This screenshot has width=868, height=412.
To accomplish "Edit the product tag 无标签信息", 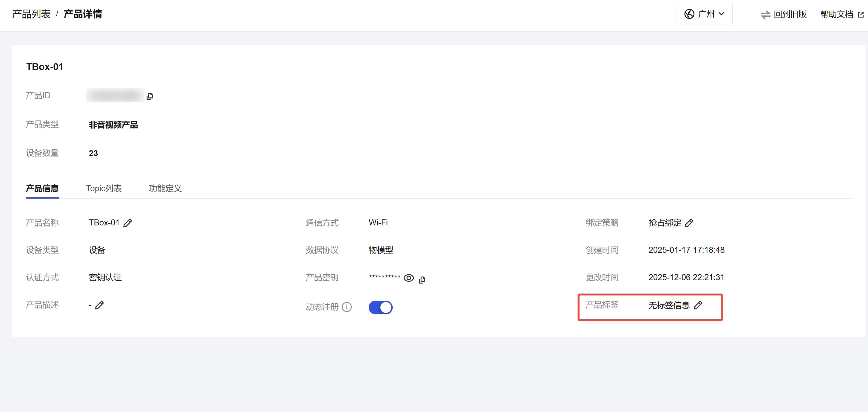I will click(698, 305).
